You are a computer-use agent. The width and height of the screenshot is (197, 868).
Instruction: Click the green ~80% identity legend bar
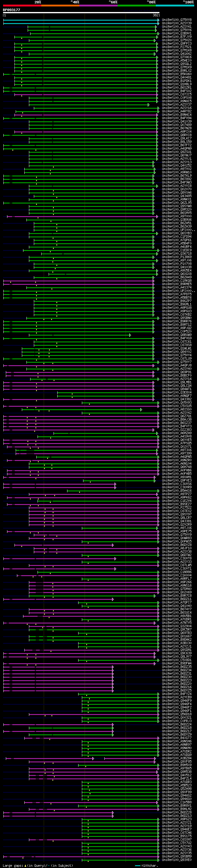137,6
